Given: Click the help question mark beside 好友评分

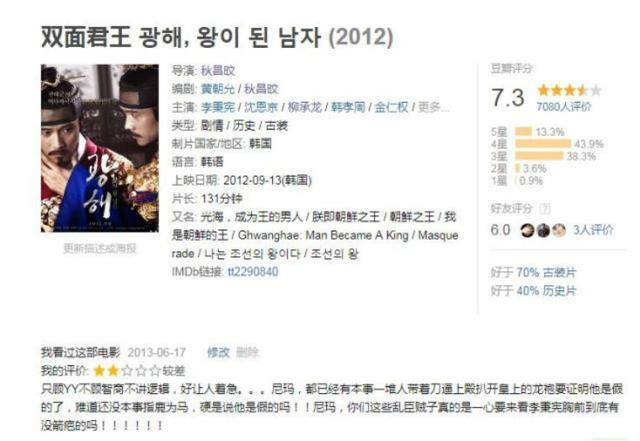Looking at the screenshot, I should [545, 209].
